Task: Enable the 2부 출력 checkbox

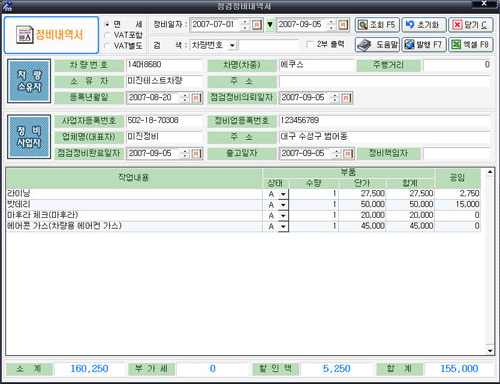Action: (x=310, y=44)
